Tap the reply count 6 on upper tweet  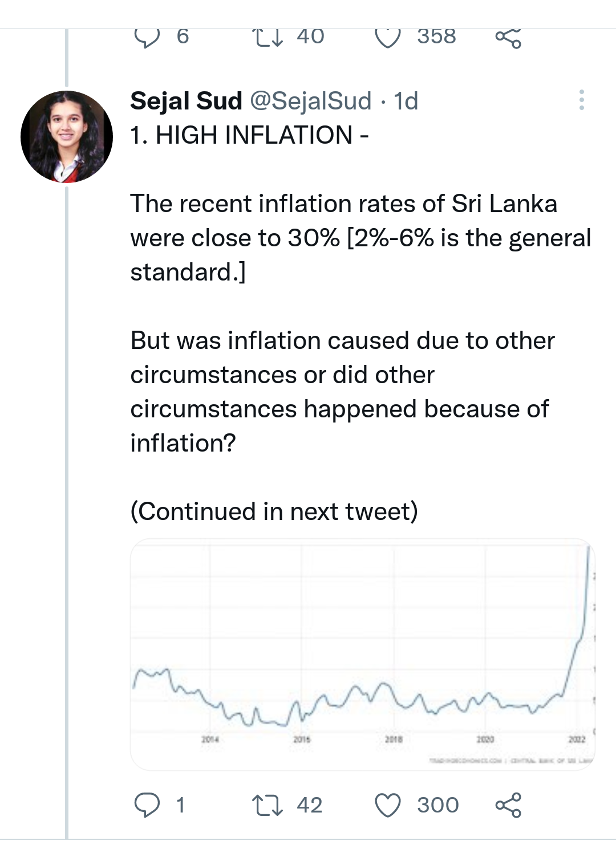tap(183, 36)
